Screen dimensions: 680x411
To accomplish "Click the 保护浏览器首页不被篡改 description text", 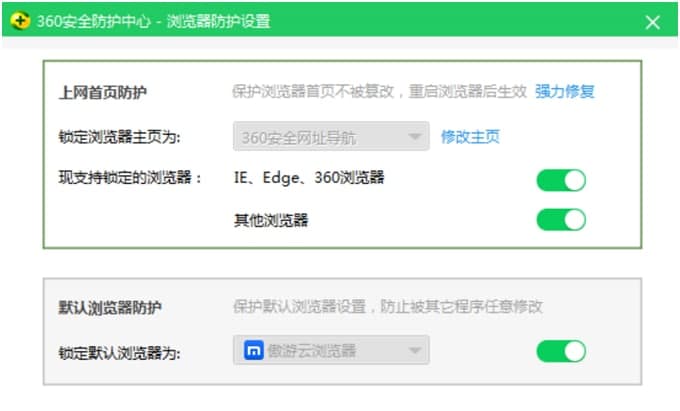I will (380, 91).
